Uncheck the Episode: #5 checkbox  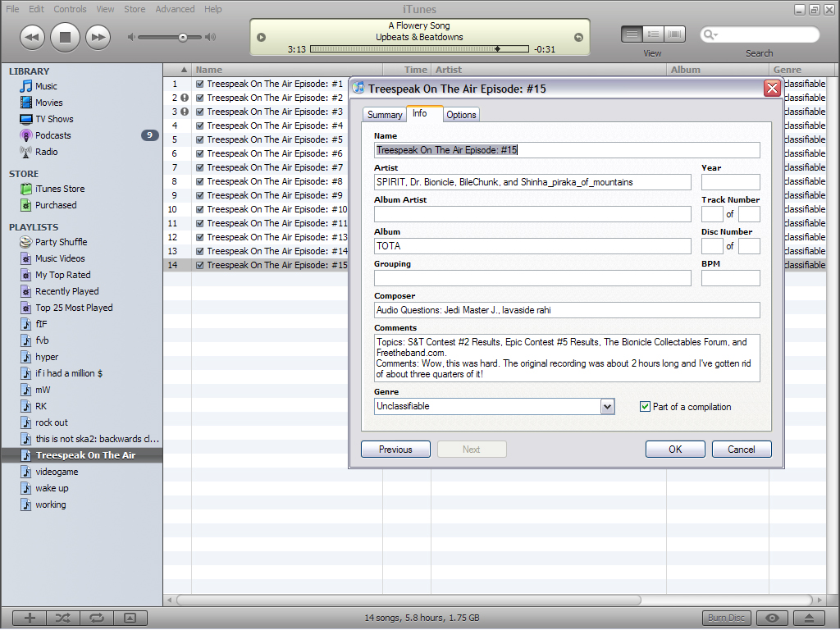200,139
